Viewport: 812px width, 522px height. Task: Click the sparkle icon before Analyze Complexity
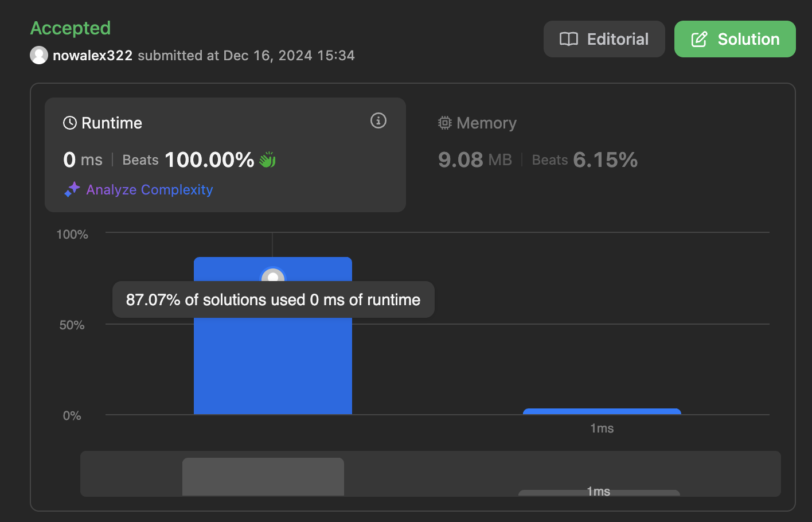pos(72,189)
